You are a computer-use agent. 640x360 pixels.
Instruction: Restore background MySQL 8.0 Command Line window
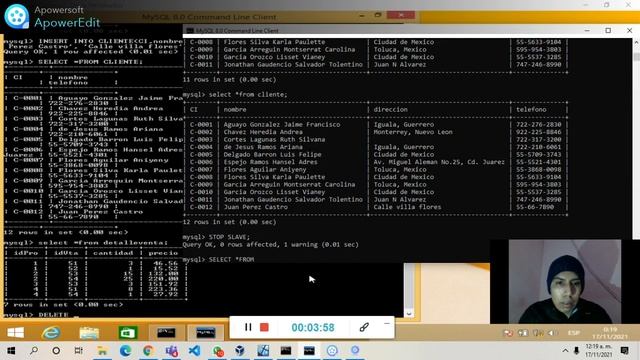coord(378,15)
